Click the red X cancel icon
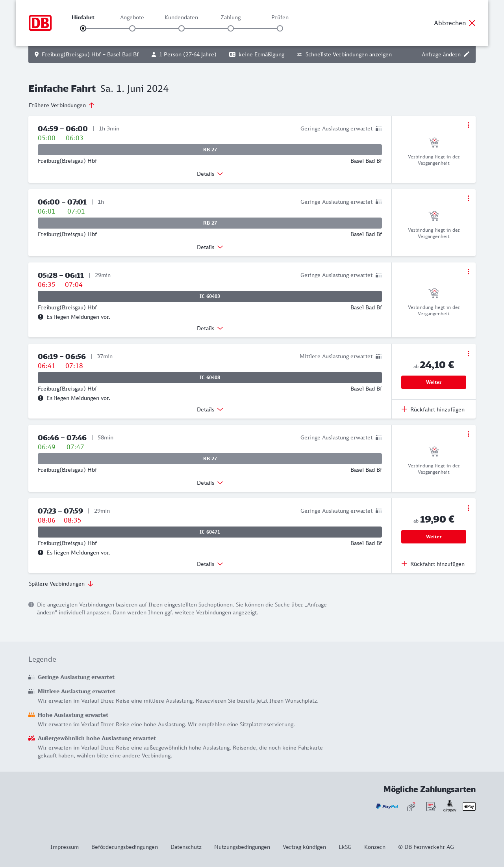 472,23
